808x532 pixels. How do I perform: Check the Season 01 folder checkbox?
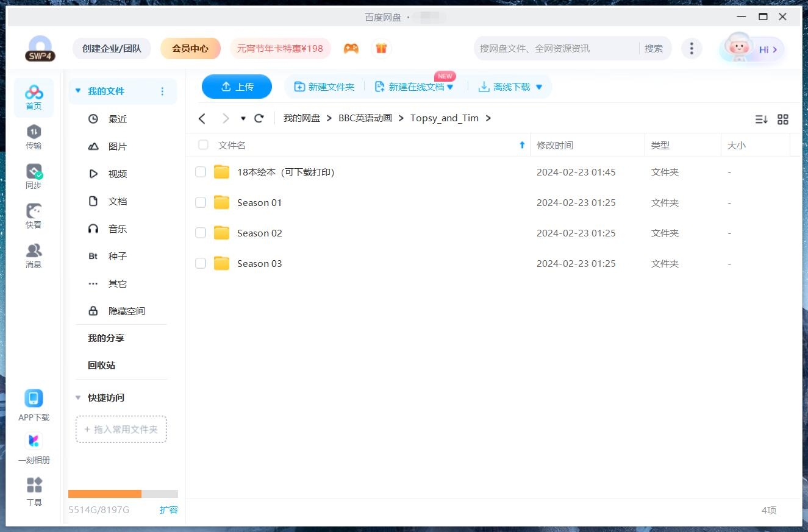(x=201, y=202)
